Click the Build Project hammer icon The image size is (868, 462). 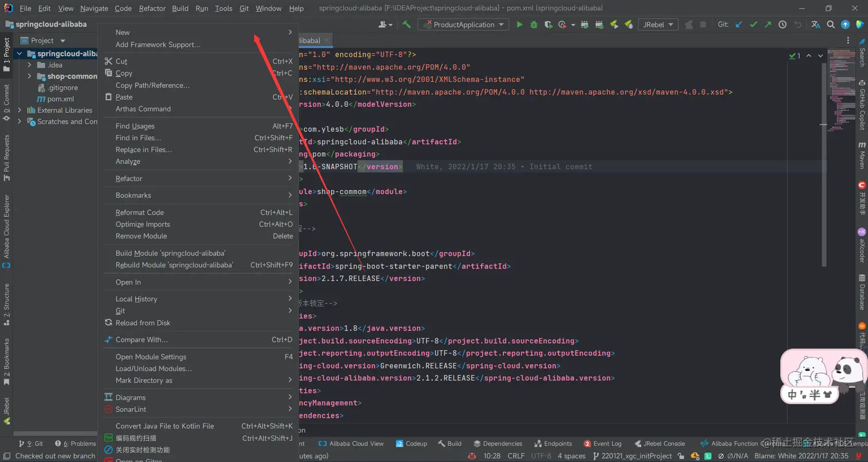(406, 25)
